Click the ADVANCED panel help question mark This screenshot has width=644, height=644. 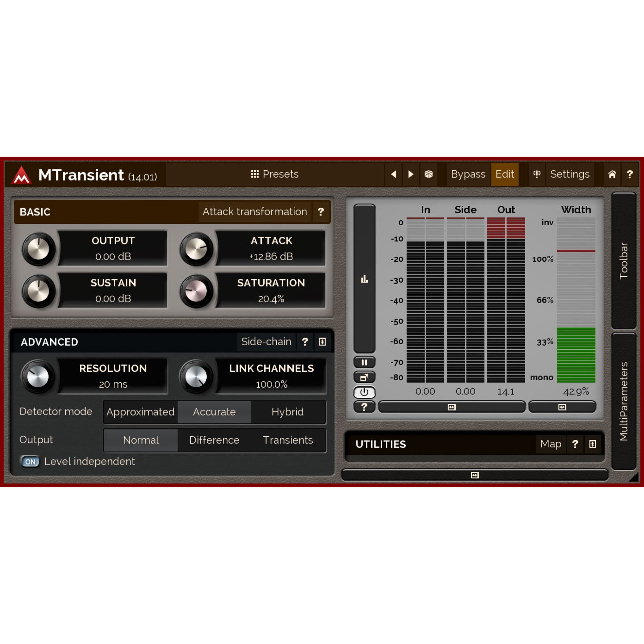(x=305, y=342)
